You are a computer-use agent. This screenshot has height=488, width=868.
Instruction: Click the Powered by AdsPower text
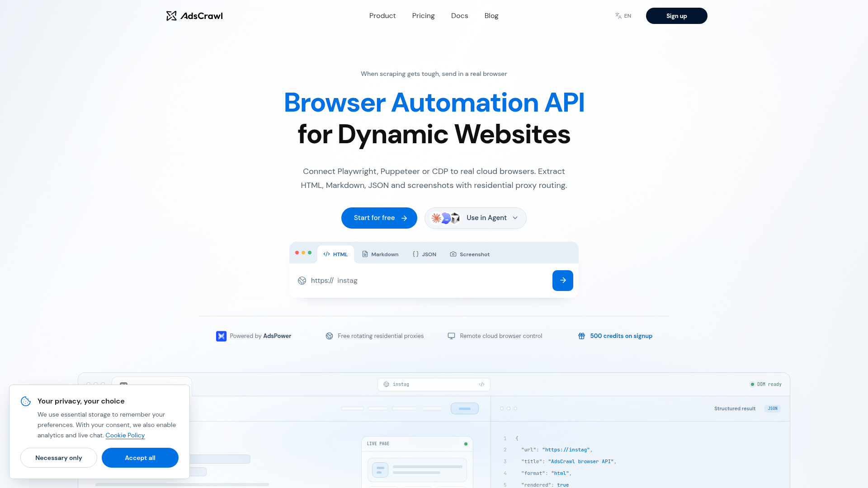pyautogui.click(x=260, y=336)
